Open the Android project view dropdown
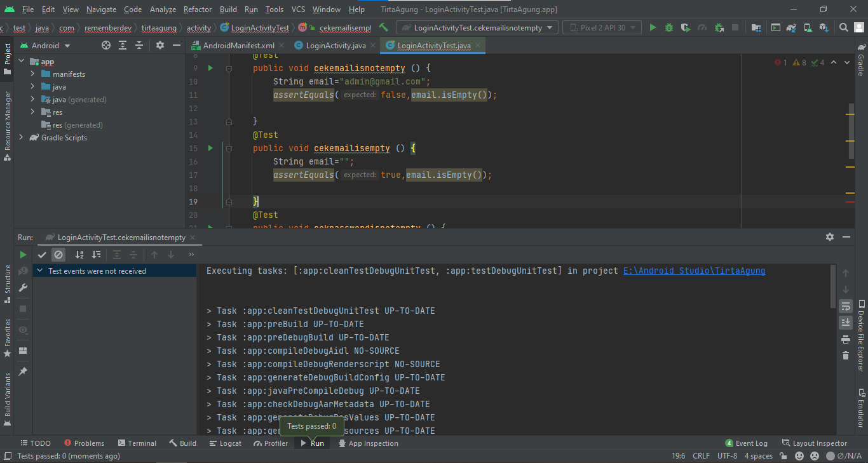The width and height of the screenshot is (868, 463). pyautogui.click(x=45, y=46)
